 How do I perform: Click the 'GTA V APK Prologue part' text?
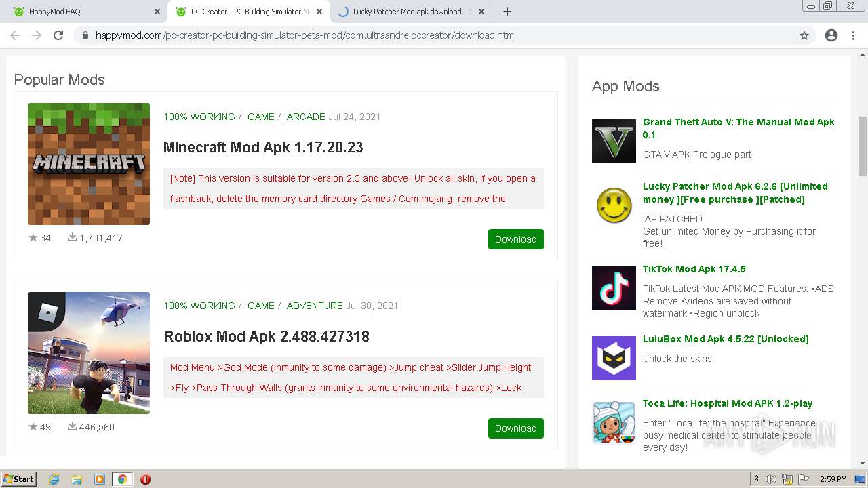pos(697,155)
